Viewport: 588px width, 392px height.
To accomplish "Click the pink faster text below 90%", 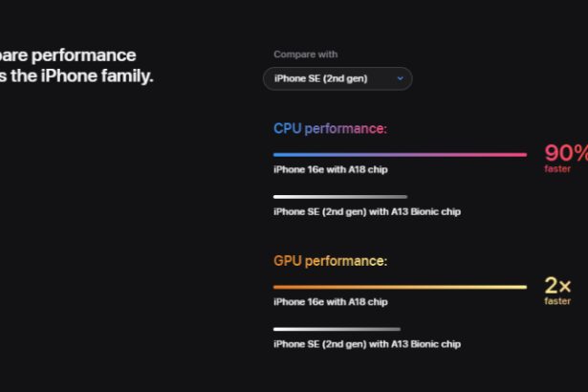I will coord(557,169).
